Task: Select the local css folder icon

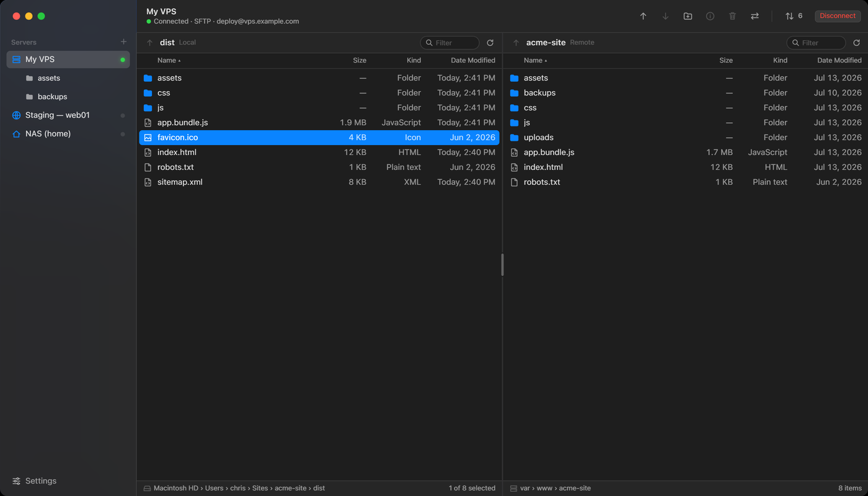Action: pyautogui.click(x=148, y=93)
